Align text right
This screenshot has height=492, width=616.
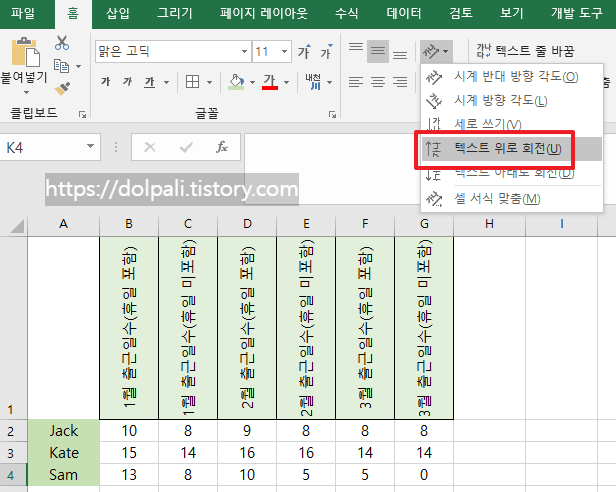point(400,82)
